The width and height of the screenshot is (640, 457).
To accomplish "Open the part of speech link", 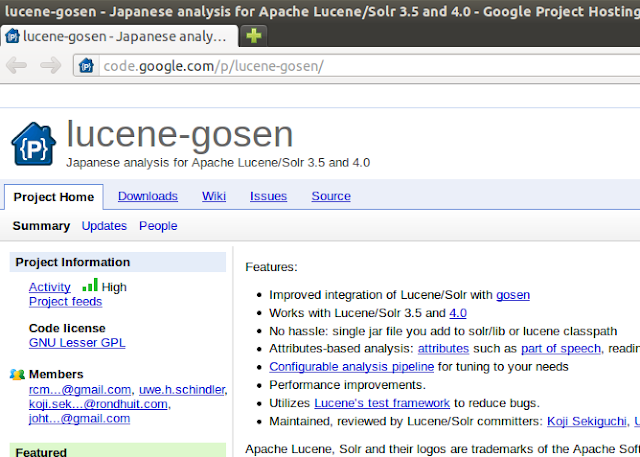I will 561,349.
